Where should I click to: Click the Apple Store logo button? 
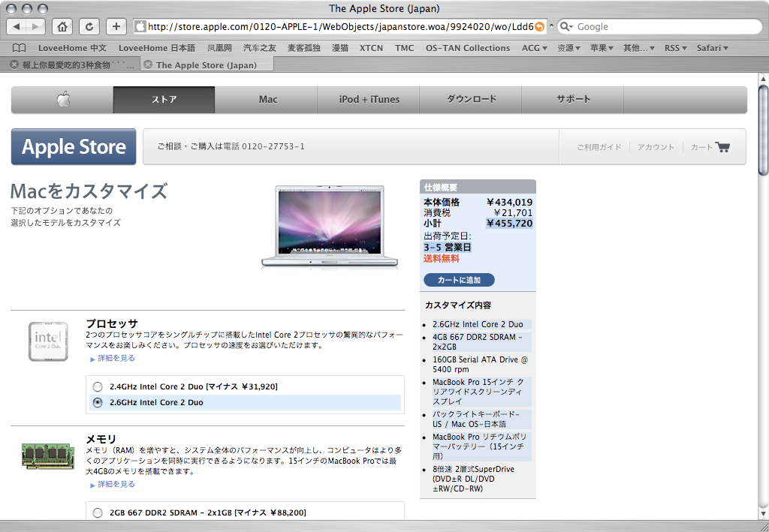(x=74, y=146)
